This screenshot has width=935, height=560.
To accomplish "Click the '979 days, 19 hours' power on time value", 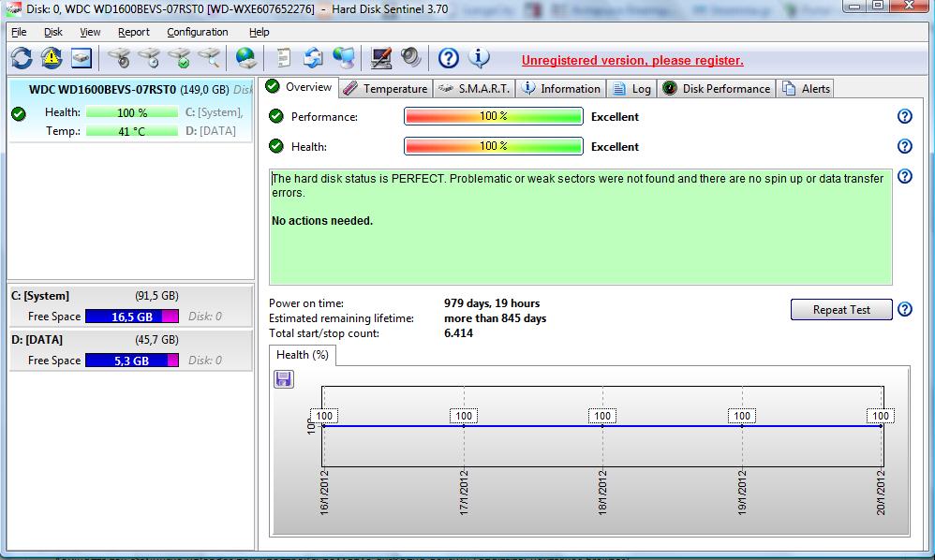I will pyautogui.click(x=492, y=303).
